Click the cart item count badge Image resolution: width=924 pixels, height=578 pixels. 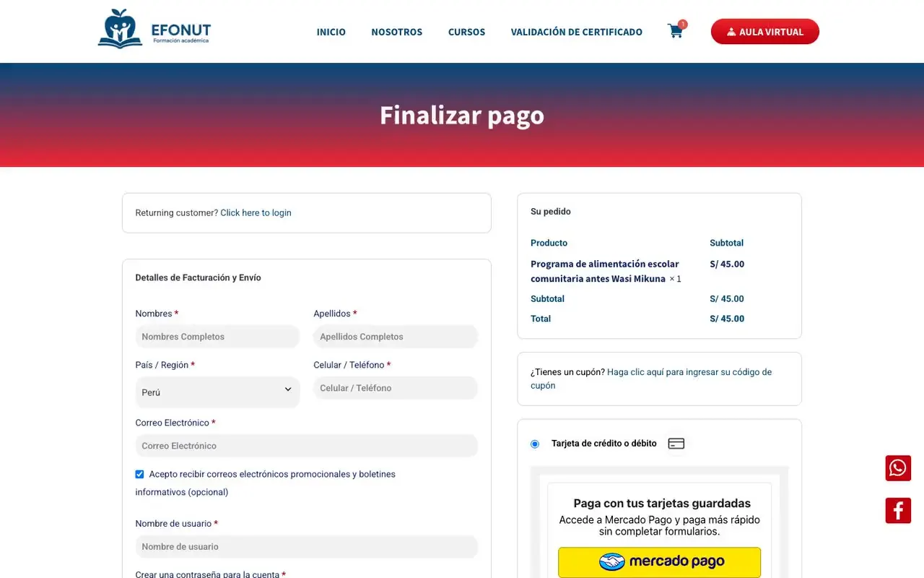683,24
